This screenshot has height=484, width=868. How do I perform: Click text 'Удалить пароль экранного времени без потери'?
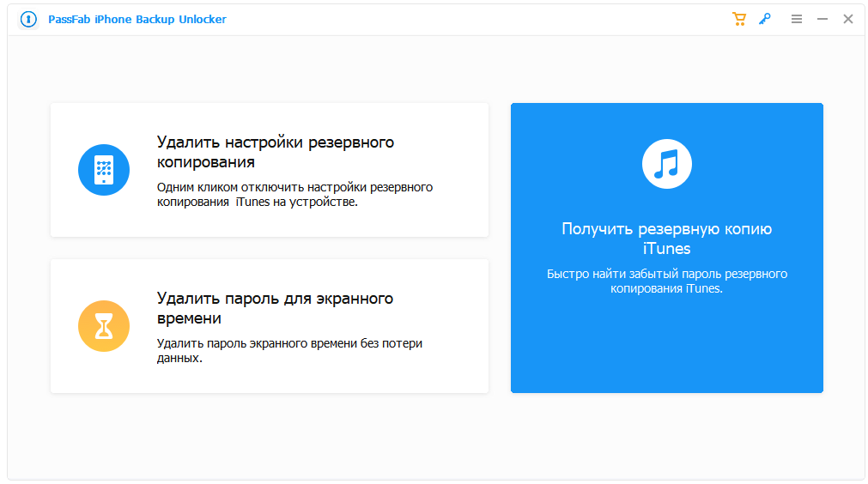coord(289,343)
